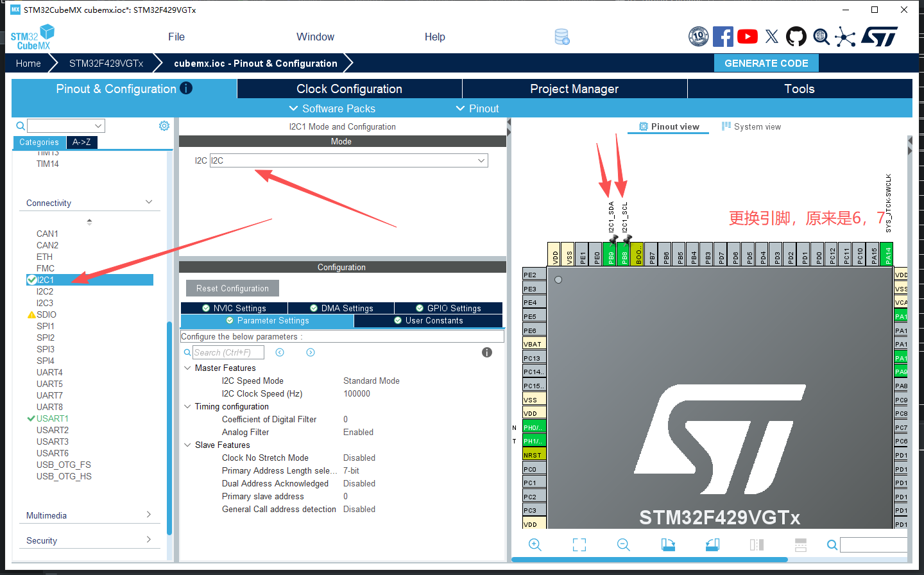Click the pin search field under chip view
The image size is (924, 575).
(874, 545)
